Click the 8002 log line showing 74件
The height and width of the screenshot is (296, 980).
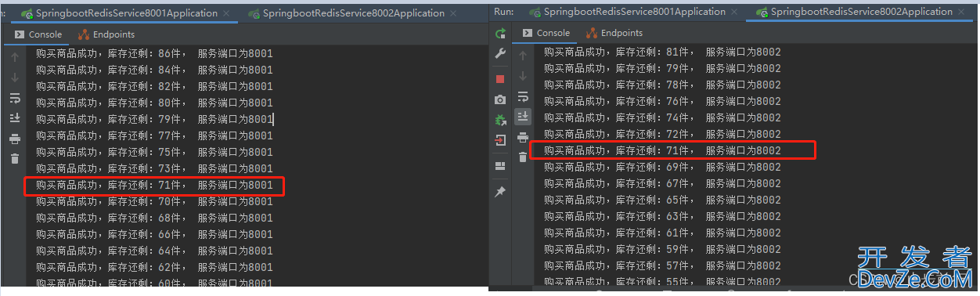tap(662, 117)
